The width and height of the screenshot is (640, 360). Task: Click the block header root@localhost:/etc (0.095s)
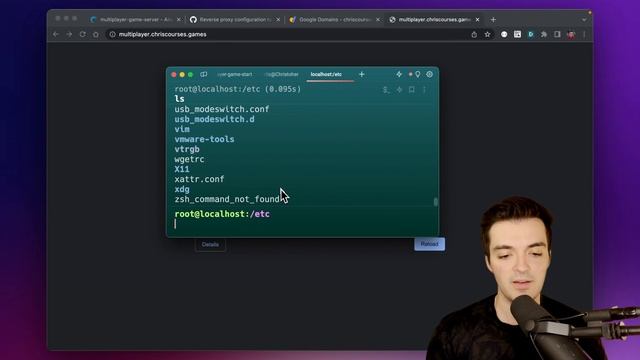click(x=238, y=89)
